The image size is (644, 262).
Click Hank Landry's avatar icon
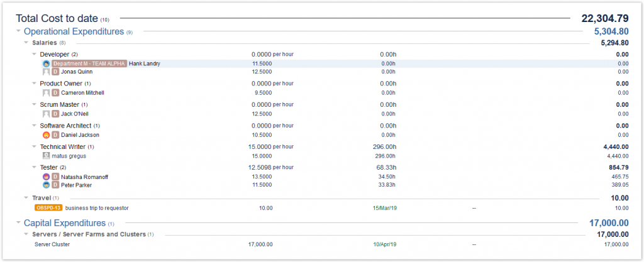[x=47, y=63]
